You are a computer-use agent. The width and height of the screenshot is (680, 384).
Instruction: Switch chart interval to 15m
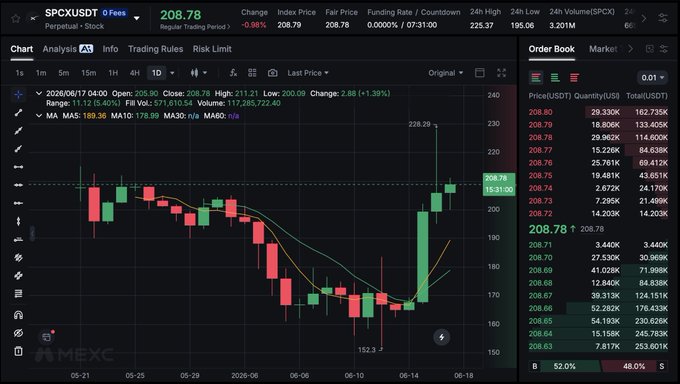point(89,73)
